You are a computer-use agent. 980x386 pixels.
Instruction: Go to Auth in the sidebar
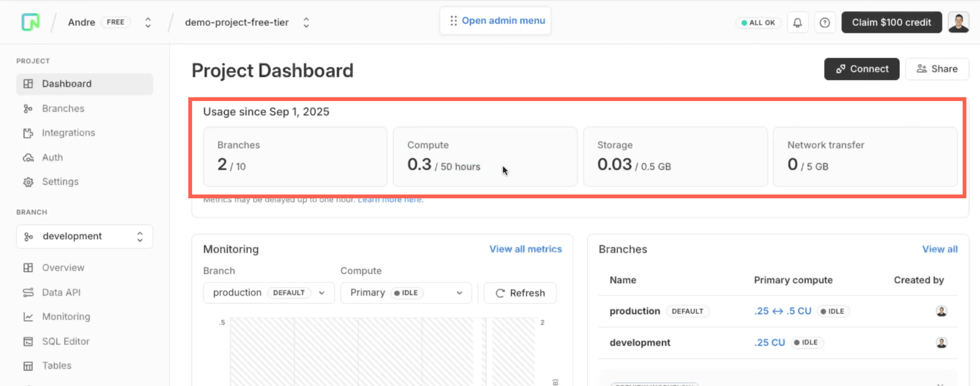coord(52,157)
